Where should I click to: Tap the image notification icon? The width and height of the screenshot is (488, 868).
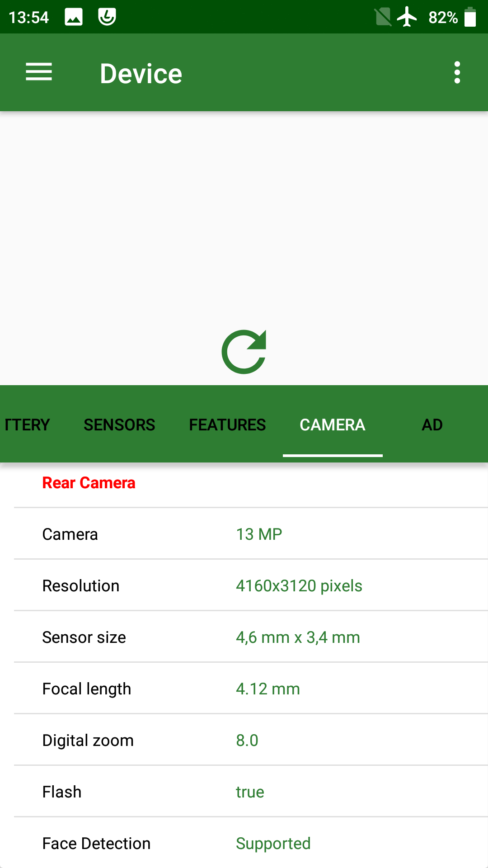(x=74, y=17)
